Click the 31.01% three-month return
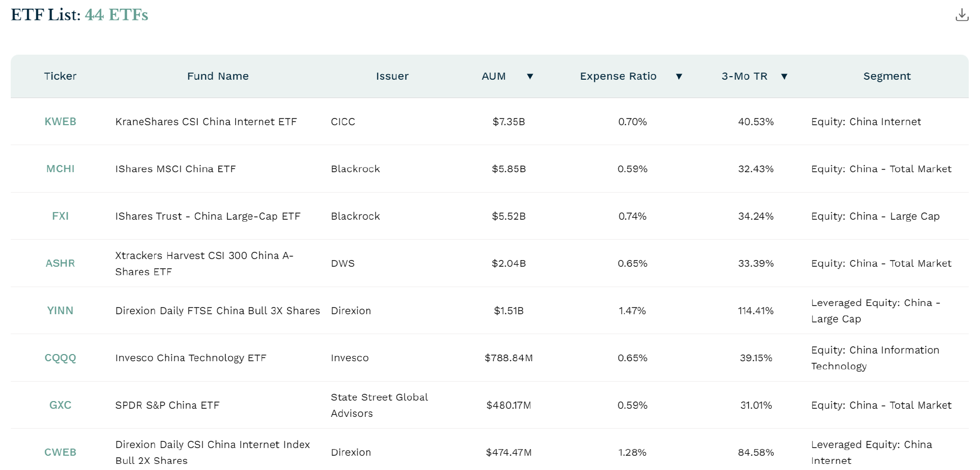Viewport: 980px width, 470px height. 756,405
